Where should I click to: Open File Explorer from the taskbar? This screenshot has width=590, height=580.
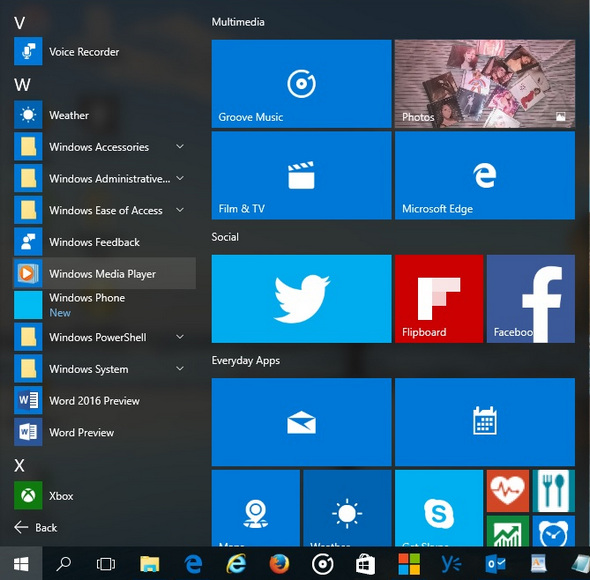point(149,563)
